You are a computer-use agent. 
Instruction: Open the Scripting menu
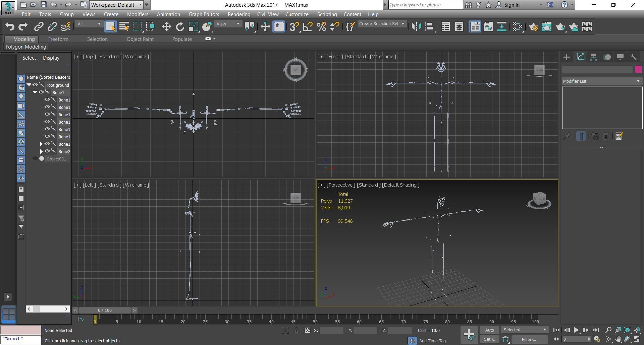pyautogui.click(x=327, y=14)
